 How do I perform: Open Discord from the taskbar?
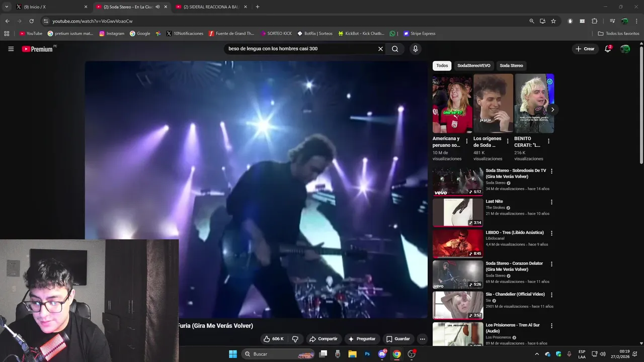(x=382, y=354)
